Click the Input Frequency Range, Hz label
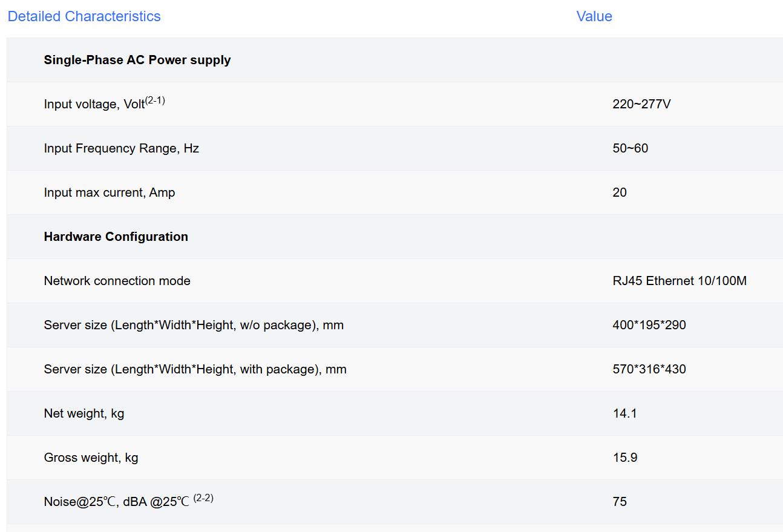The image size is (783, 532). pos(121,148)
